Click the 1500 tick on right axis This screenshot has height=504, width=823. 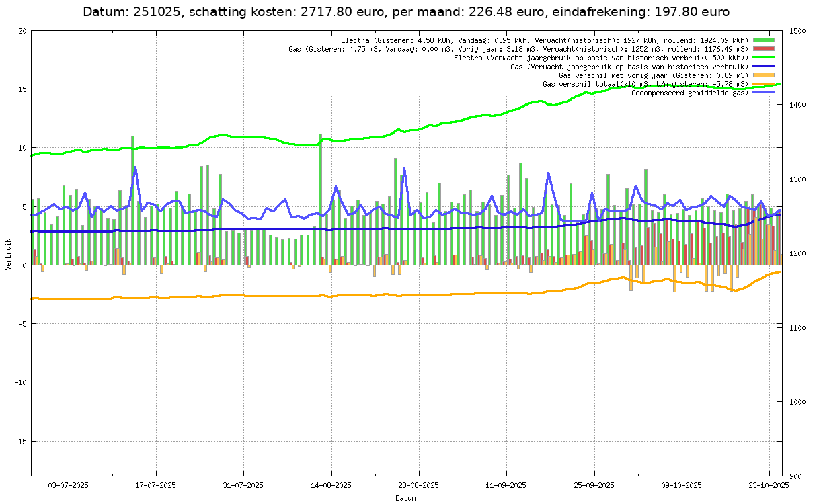click(797, 31)
